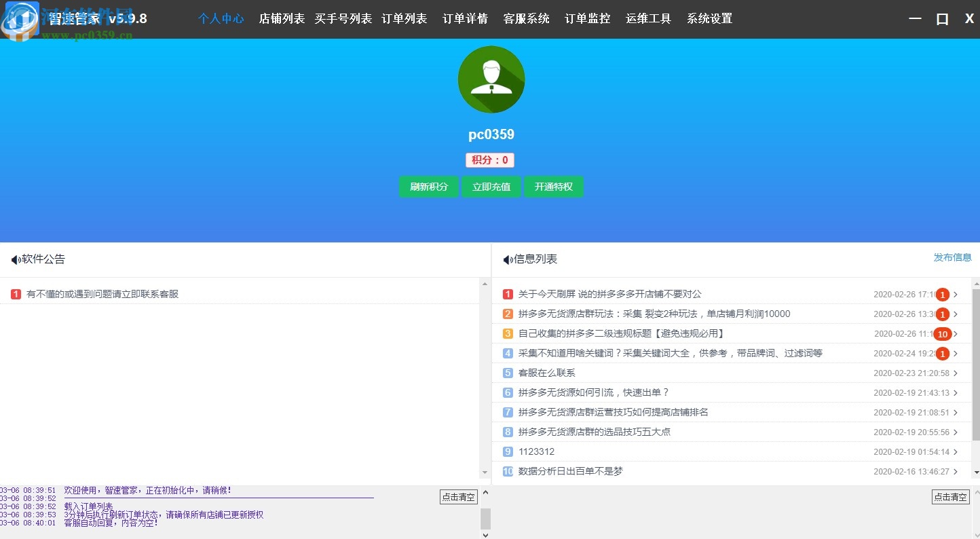The height and width of the screenshot is (539, 980).
Task: Click the 刷新积分 button
Action: coord(428,187)
